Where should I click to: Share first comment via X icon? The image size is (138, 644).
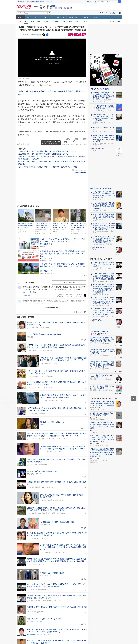[x=85, y=295]
